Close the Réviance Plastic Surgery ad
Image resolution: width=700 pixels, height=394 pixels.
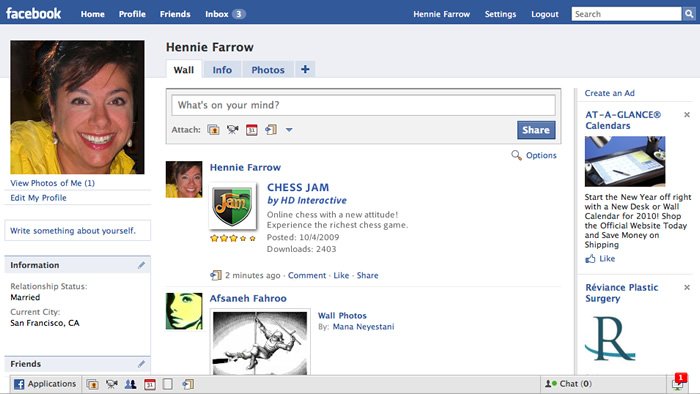click(687, 287)
